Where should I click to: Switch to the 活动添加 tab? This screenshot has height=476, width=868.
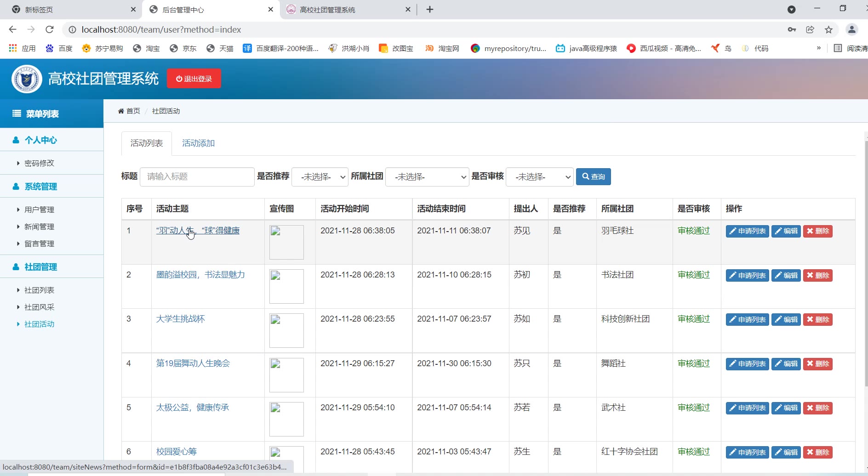198,143
